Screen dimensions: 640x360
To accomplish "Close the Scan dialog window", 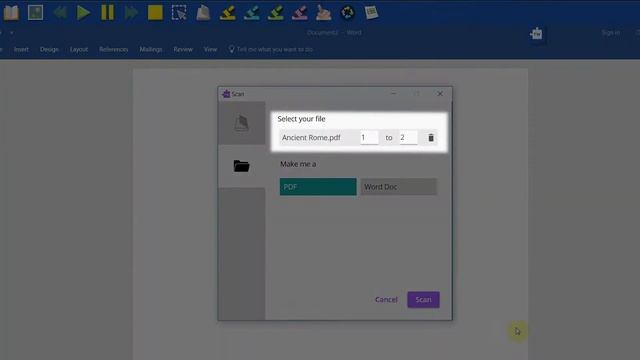I will pyautogui.click(x=440, y=93).
